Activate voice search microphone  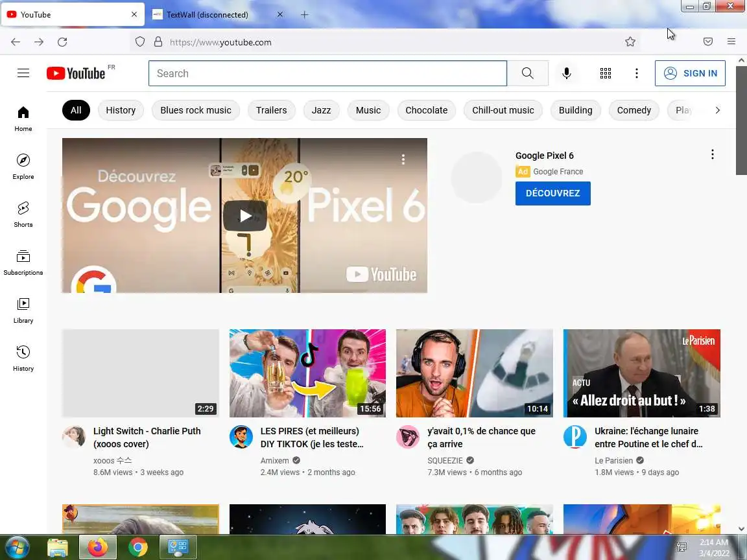567,73
